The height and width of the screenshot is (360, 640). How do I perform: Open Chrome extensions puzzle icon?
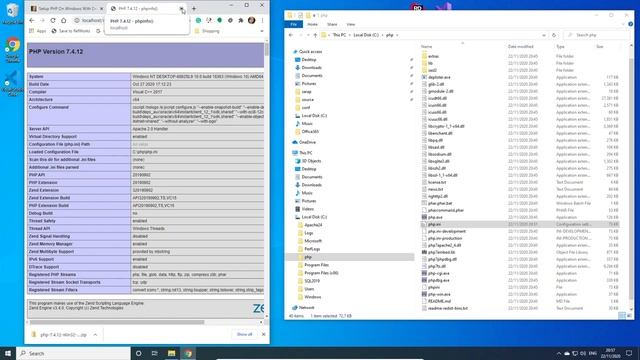point(241,20)
